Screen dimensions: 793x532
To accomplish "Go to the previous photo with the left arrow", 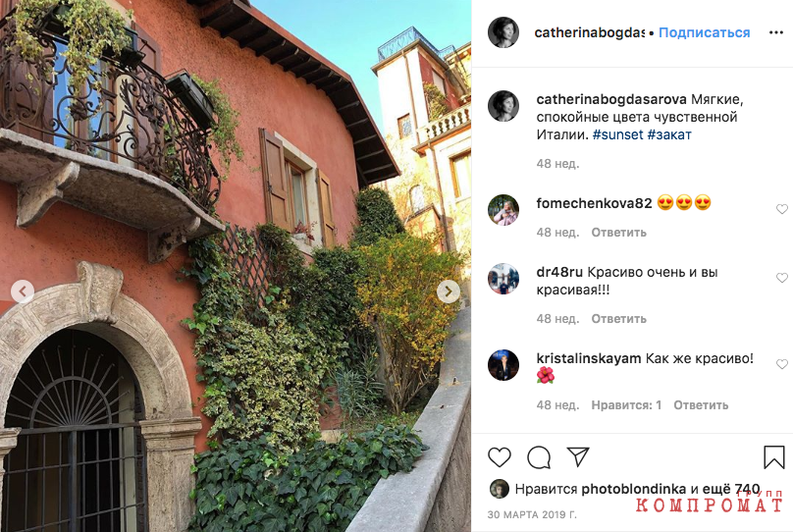I will (x=23, y=292).
